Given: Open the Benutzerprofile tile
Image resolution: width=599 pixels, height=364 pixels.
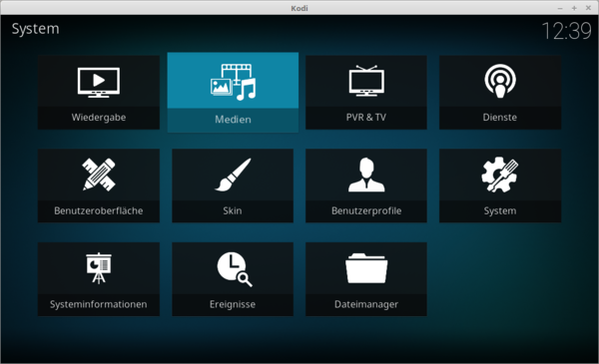Looking at the screenshot, I should pos(366,185).
